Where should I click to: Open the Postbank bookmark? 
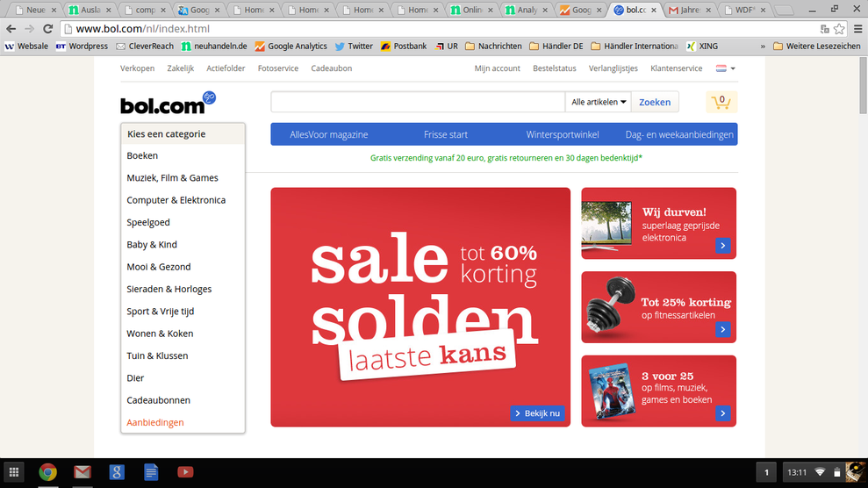pos(404,47)
